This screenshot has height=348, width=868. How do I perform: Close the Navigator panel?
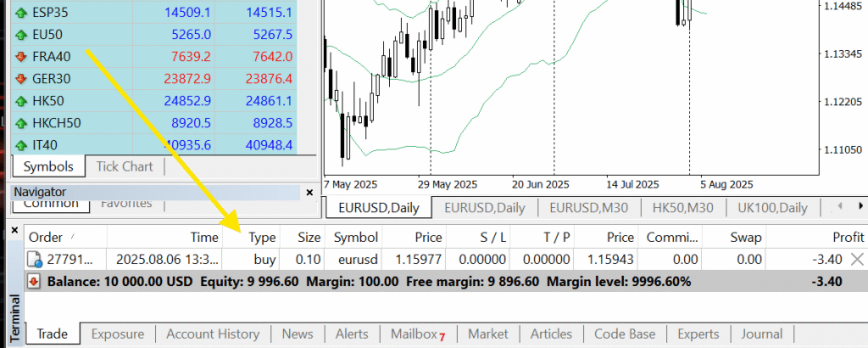pyautogui.click(x=308, y=193)
